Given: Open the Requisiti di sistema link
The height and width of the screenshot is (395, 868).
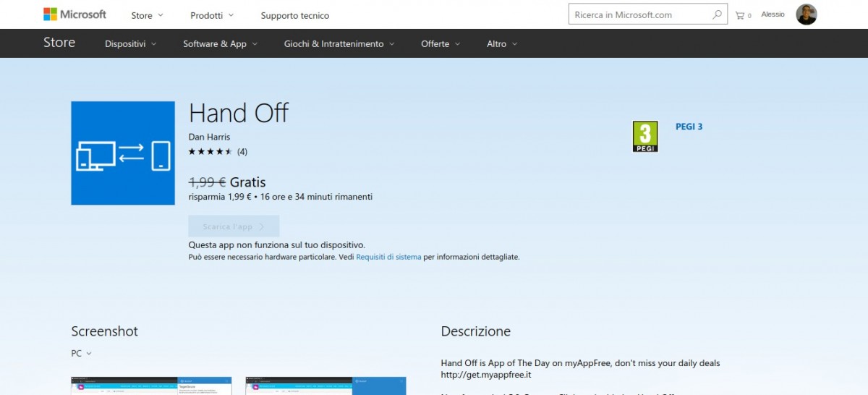Looking at the screenshot, I should [388, 257].
